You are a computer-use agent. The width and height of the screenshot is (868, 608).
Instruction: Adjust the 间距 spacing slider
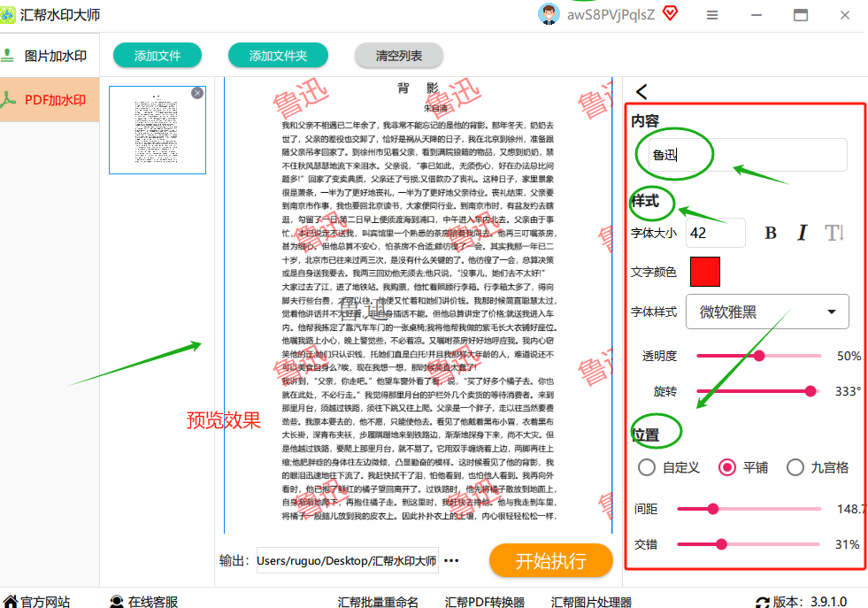click(x=749, y=509)
